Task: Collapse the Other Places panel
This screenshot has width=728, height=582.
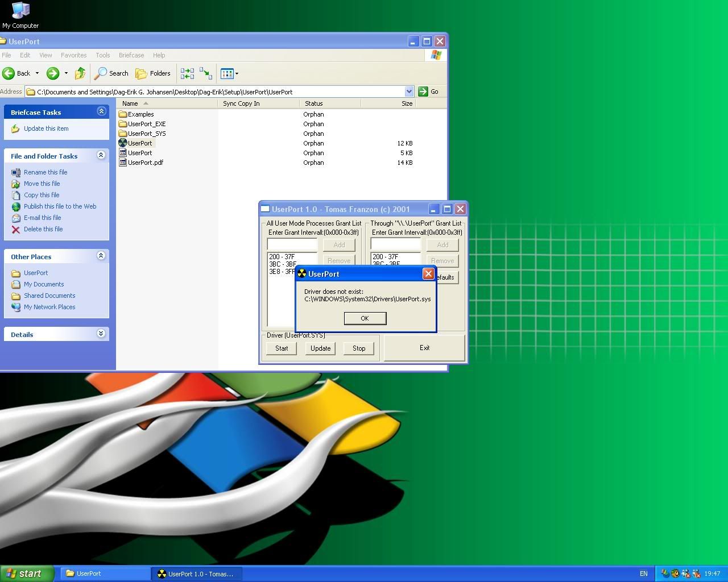Action: [x=101, y=256]
